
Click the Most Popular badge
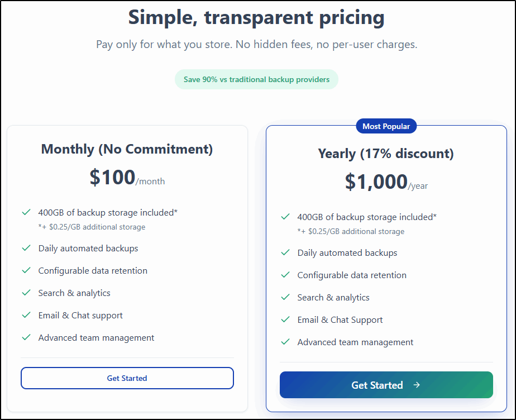(386, 126)
